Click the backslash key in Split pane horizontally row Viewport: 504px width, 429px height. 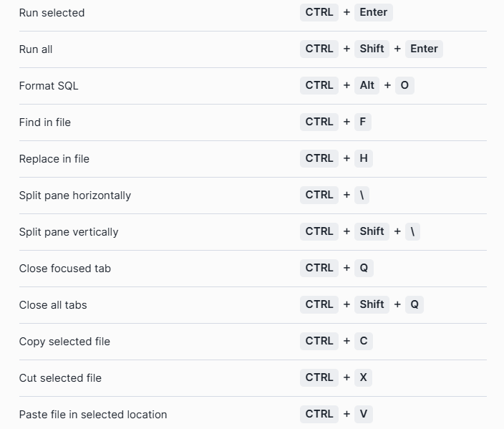(362, 195)
